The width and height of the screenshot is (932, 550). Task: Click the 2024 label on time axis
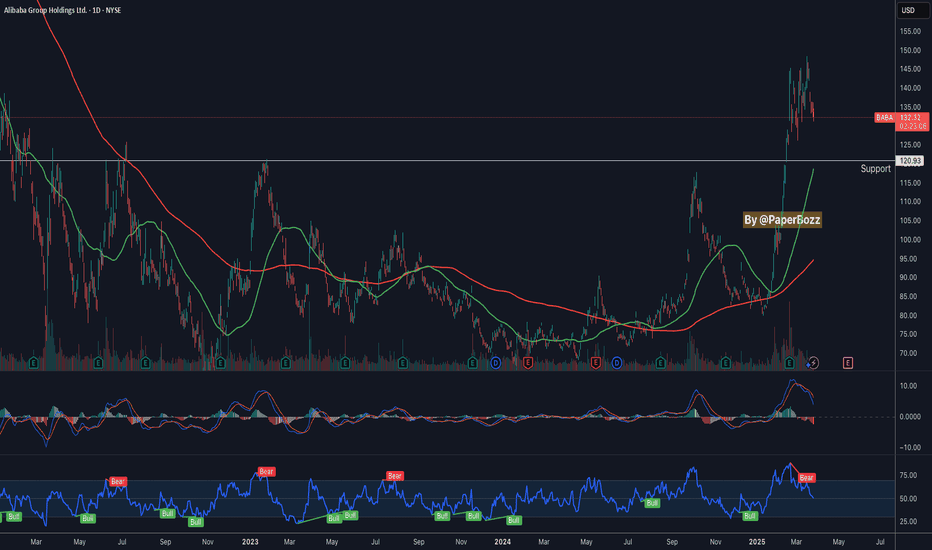tap(503, 542)
